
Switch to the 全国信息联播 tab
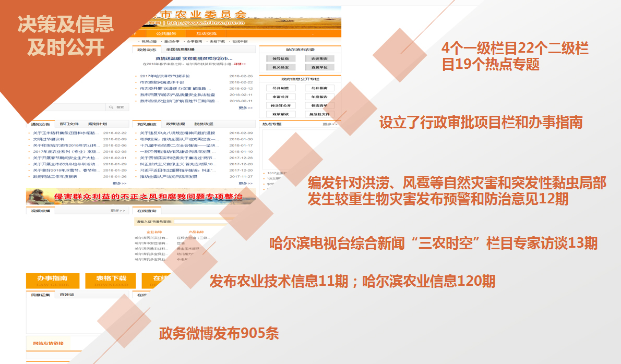(x=180, y=50)
